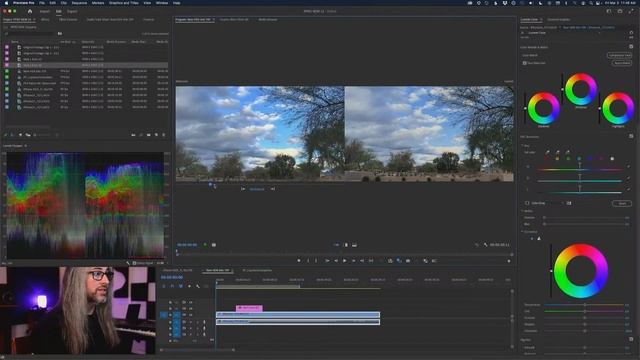Click the trash Clear icon in Project panel
Viewport: 640px width, 360px height.
164,135
